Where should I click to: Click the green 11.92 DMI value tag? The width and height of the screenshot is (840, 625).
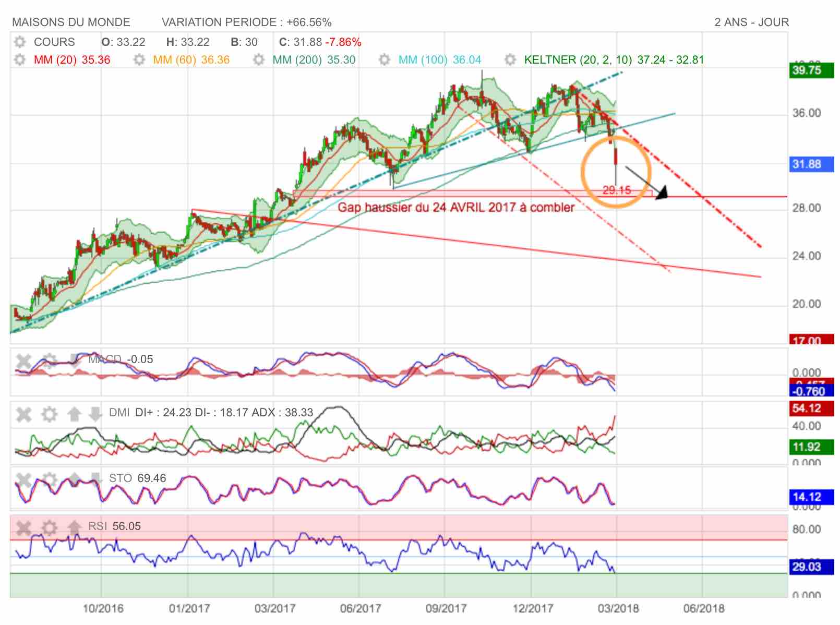(811, 447)
